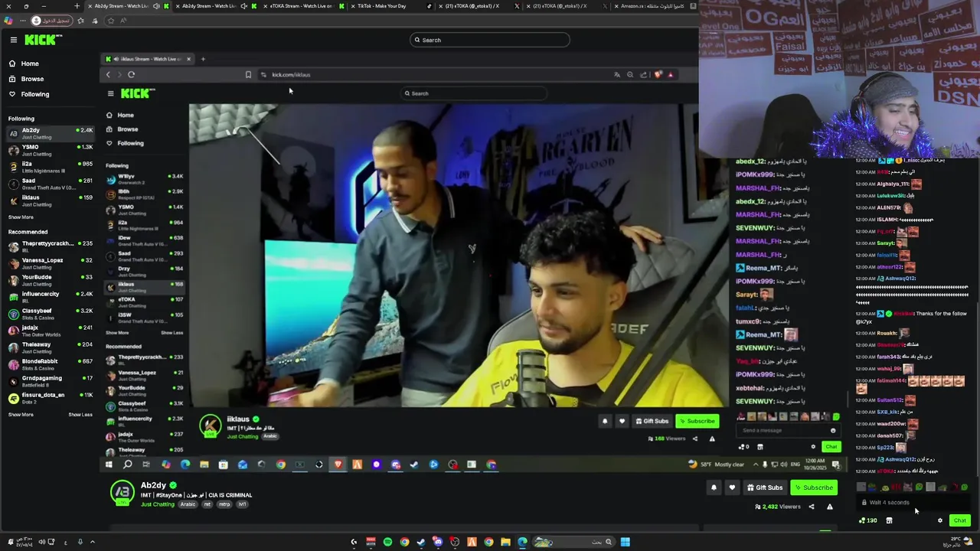The height and width of the screenshot is (551, 980).
Task: Open Steam in inner taskbar
Action: coord(414,465)
